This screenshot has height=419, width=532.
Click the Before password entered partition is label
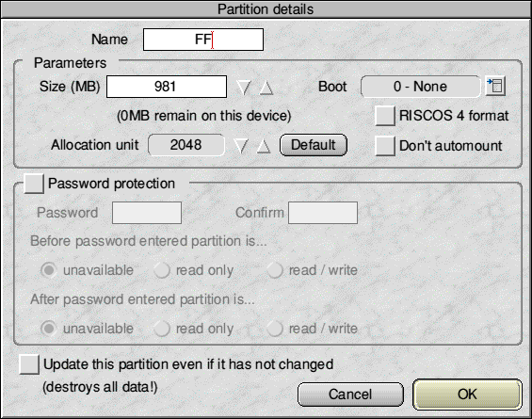[149, 241]
